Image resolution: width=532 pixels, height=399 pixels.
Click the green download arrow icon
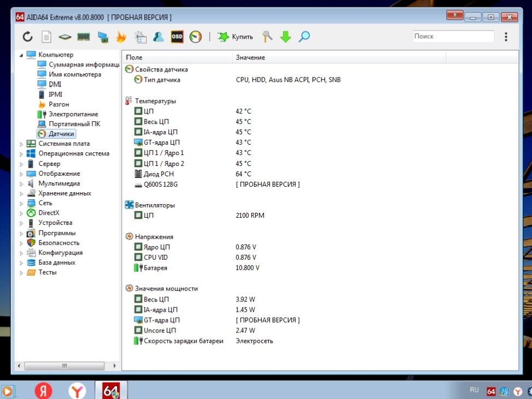click(x=286, y=37)
